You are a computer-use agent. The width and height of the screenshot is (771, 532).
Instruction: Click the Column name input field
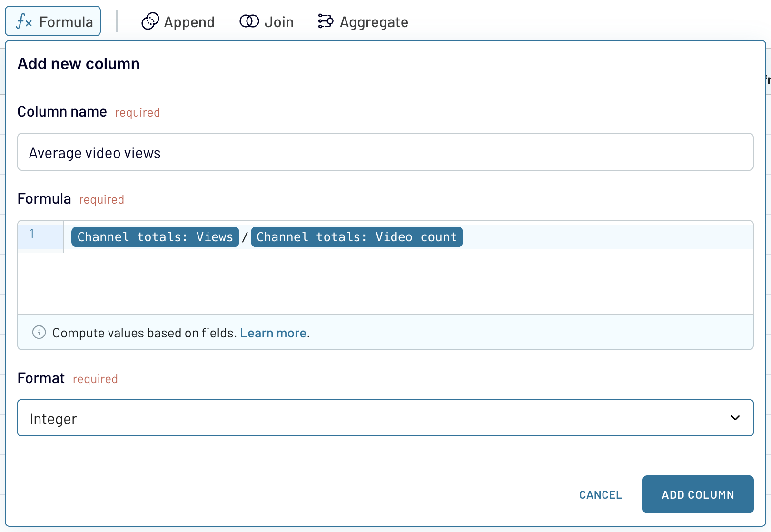(x=385, y=152)
